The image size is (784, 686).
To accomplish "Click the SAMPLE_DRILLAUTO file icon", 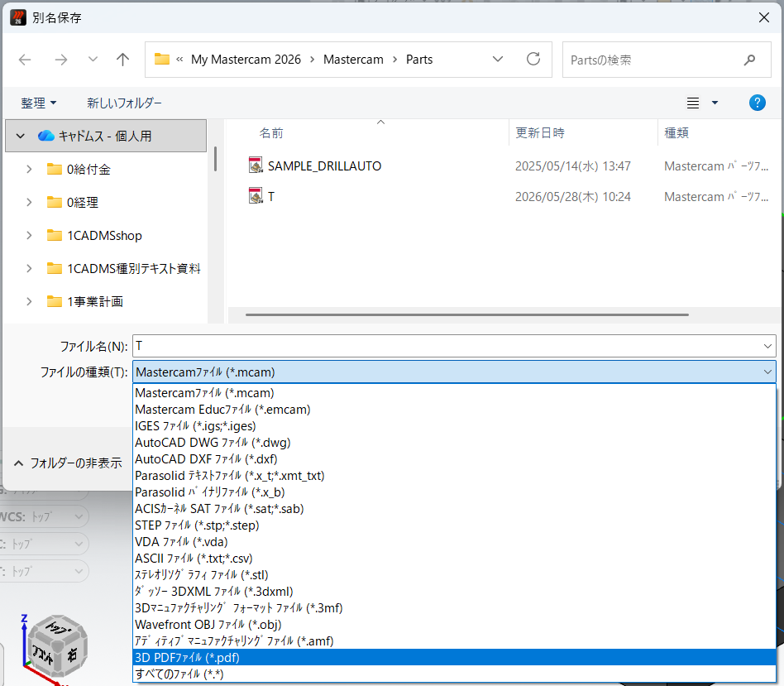I will tap(256, 166).
